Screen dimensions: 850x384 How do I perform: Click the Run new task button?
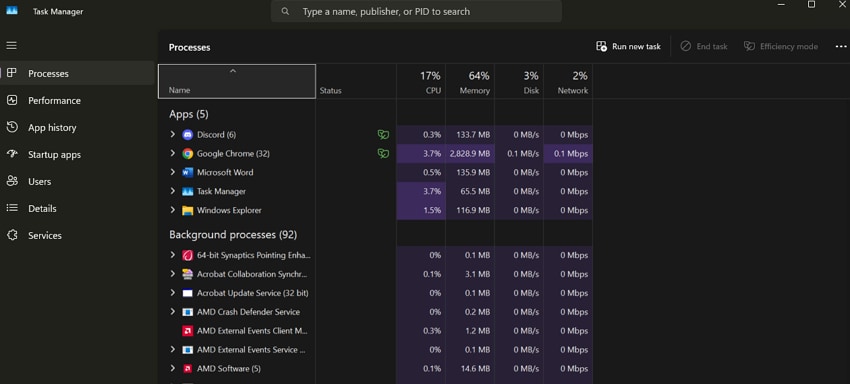(628, 47)
